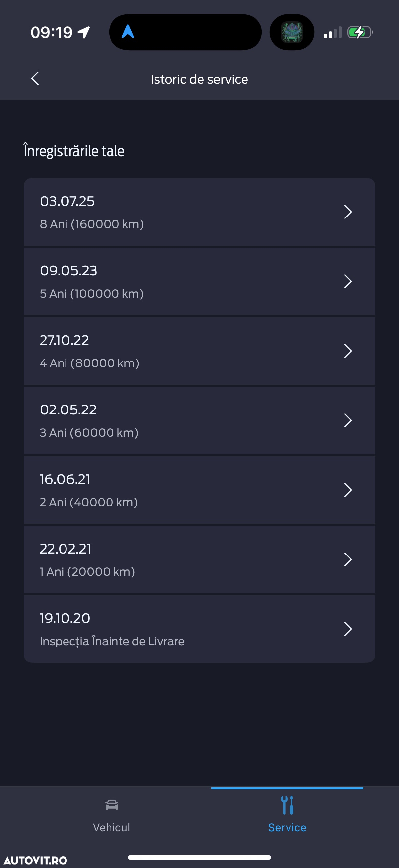This screenshot has height=868, width=399.
Task: Open chevron for 16.06.21 record
Action: tap(348, 490)
